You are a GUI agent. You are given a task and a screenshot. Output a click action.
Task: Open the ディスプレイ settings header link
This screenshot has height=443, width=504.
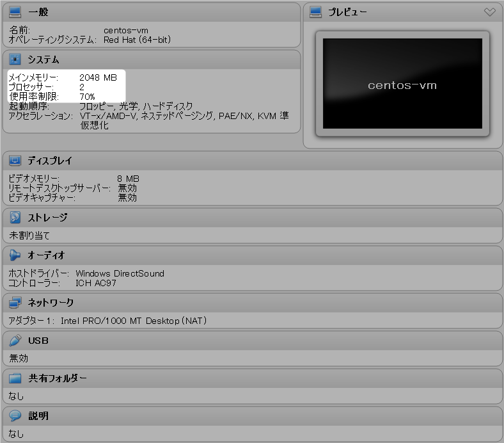(x=50, y=161)
